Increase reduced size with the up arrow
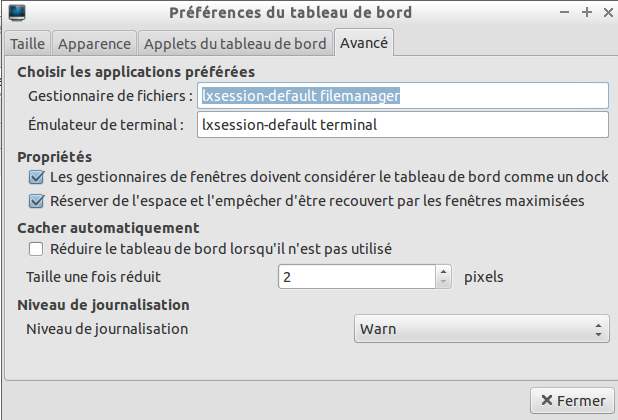This screenshot has height=420, width=618. (443, 271)
